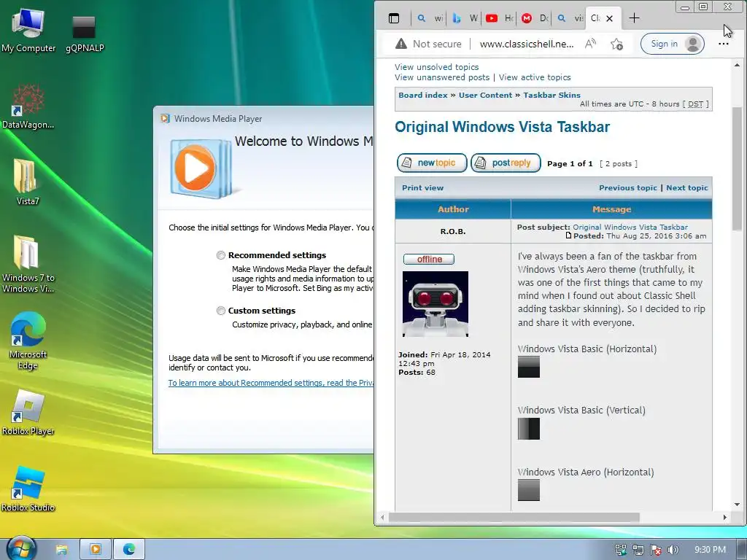Select the Vista7 folder on desktop
This screenshot has height=560, width=747.
click(x=27, y=182)
